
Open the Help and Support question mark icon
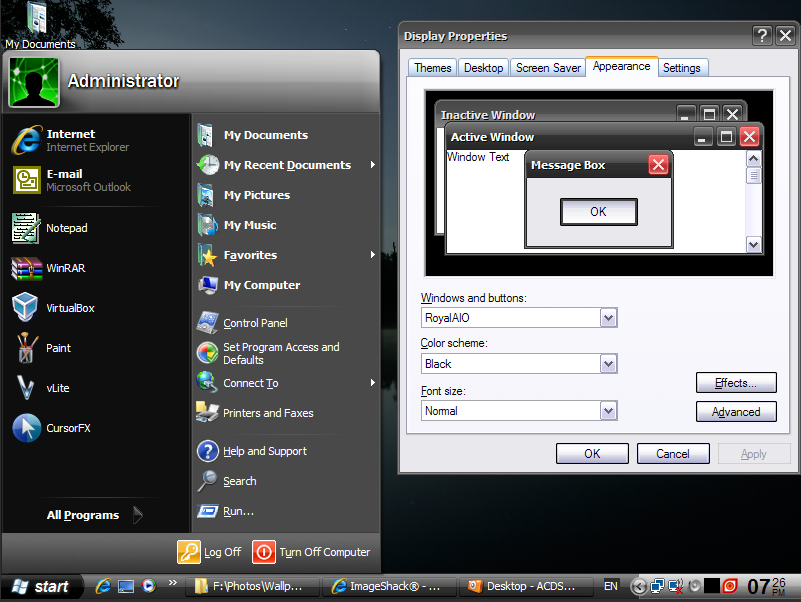[x=208, y=451]
